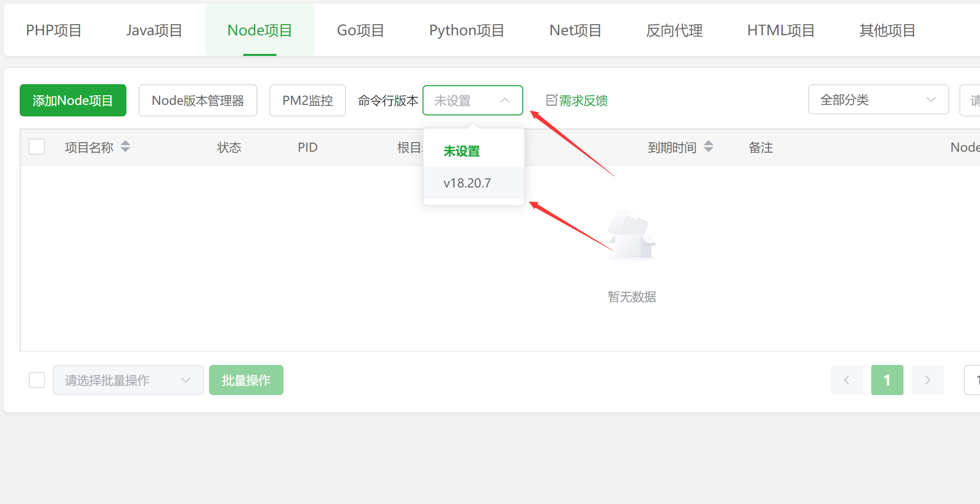Open the 全部分类 category dropdown

click(x=878, y=100)
